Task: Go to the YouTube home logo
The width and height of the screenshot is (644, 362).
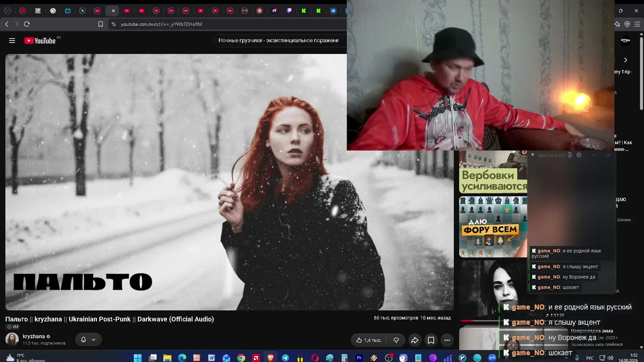Action: pyautogui.click(x=40, y=41)
